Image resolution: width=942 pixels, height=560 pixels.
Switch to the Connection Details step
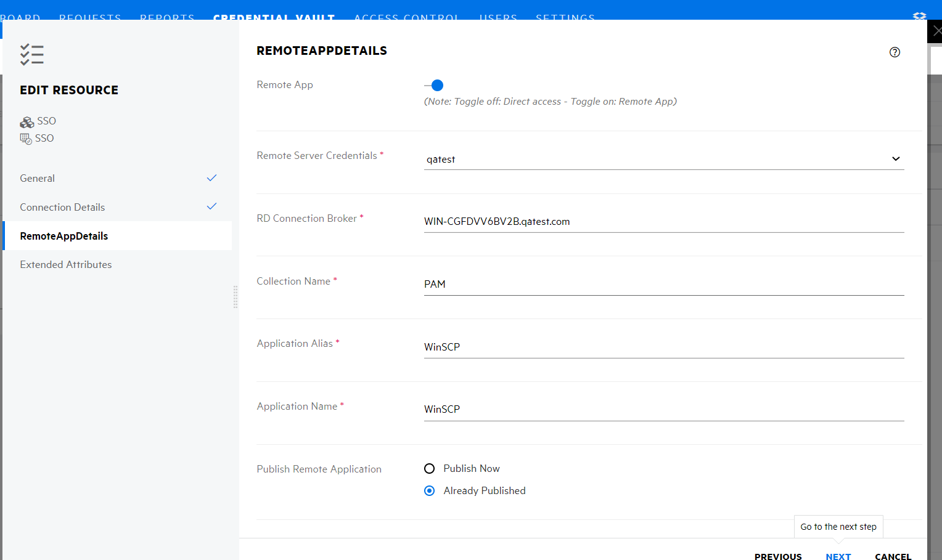click(x=62, y=206)
